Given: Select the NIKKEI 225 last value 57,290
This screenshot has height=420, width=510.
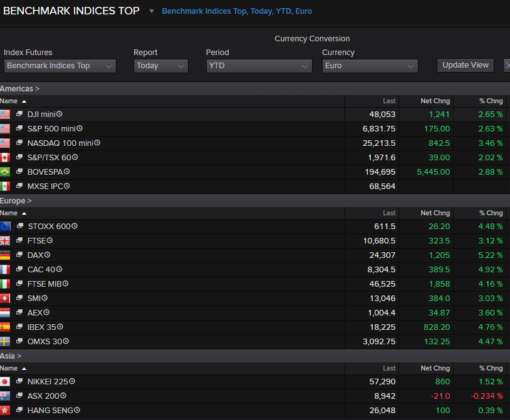Looking at the screenshot, I should point(382,382).
